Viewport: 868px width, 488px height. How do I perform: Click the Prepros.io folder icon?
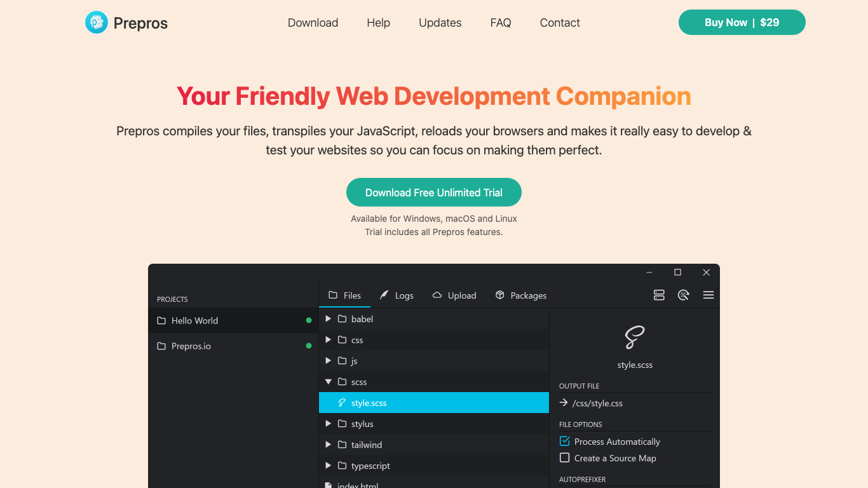point(161,346)
